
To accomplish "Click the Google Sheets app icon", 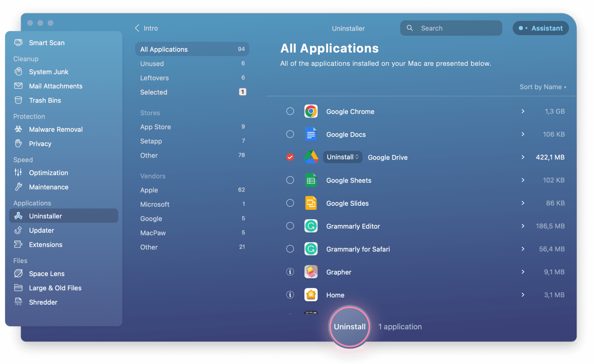I will coord(311,180).
